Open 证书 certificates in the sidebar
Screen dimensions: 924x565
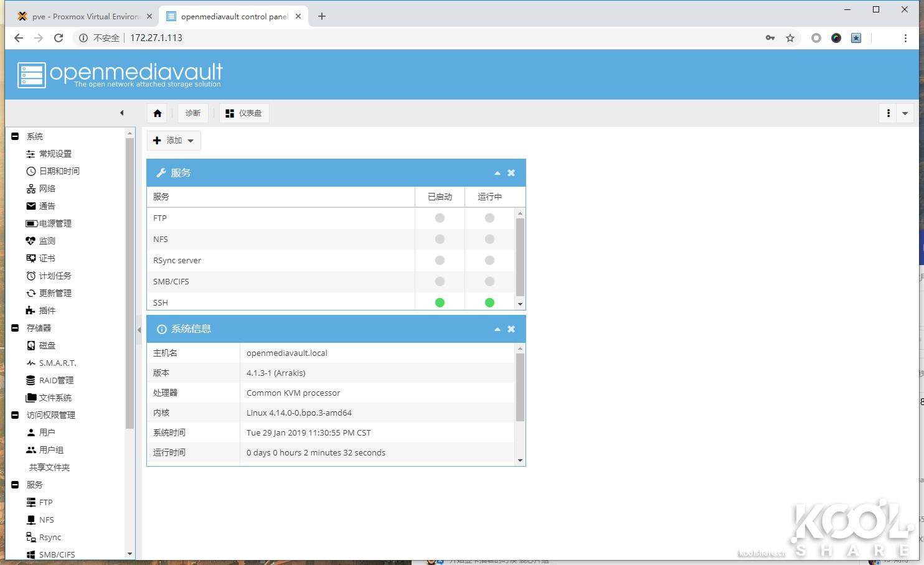41,258
